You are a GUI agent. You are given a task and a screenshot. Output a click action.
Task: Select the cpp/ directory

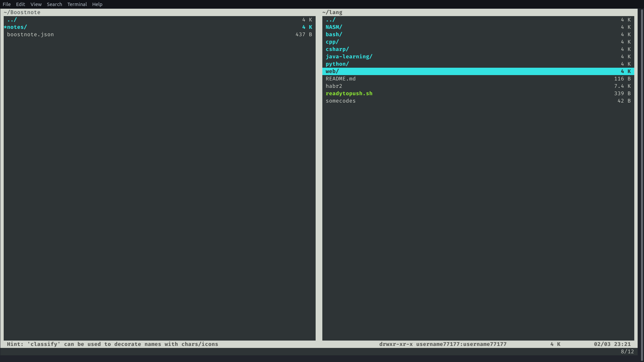click(332, 42)
